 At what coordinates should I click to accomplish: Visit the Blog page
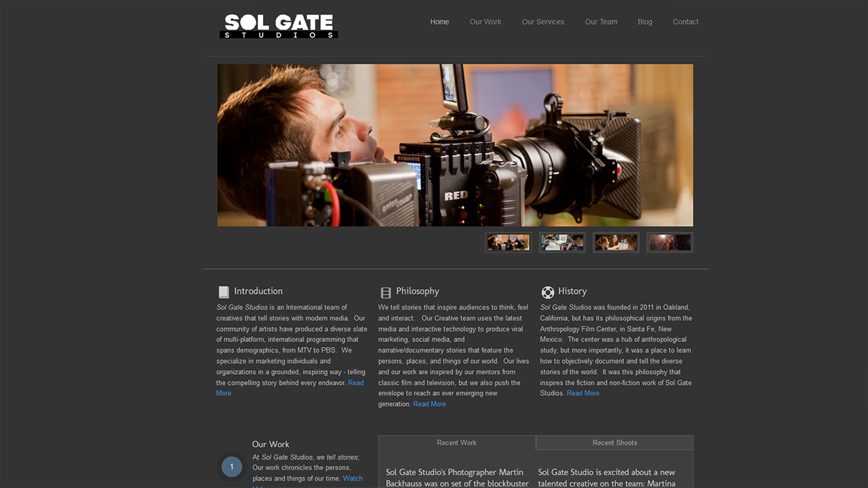pos(645,22)
